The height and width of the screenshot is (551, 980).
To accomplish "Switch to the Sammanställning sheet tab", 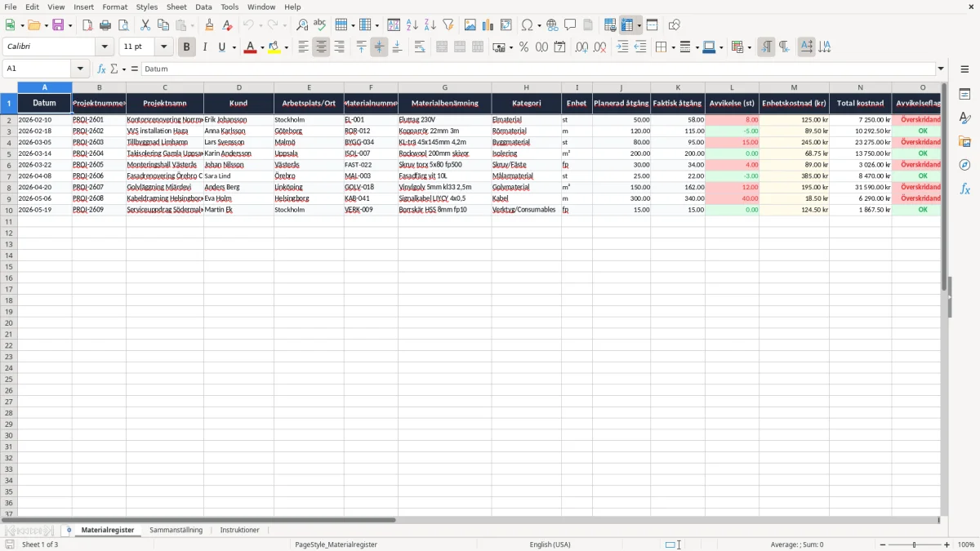I will (x=176, y=531).
